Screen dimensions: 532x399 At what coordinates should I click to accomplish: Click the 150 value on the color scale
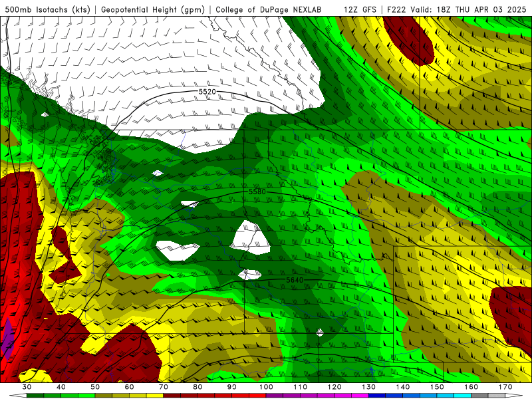437,387
